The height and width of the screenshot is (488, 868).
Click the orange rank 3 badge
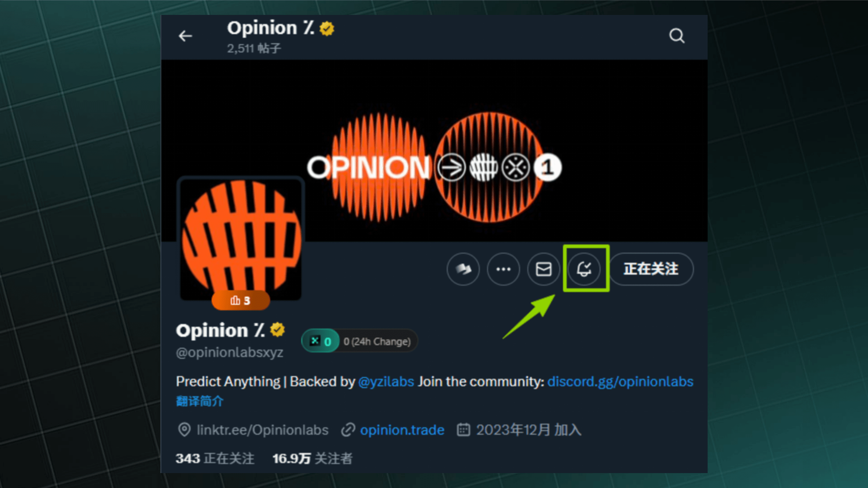(x=241, y=300)
